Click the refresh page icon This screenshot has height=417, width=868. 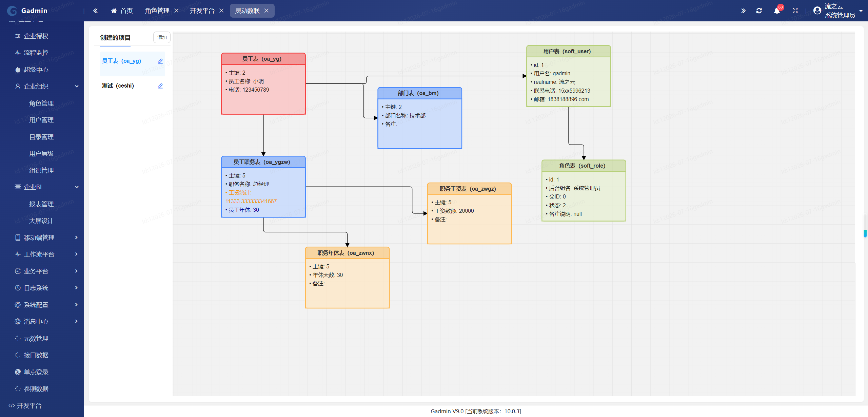[759, 11]
